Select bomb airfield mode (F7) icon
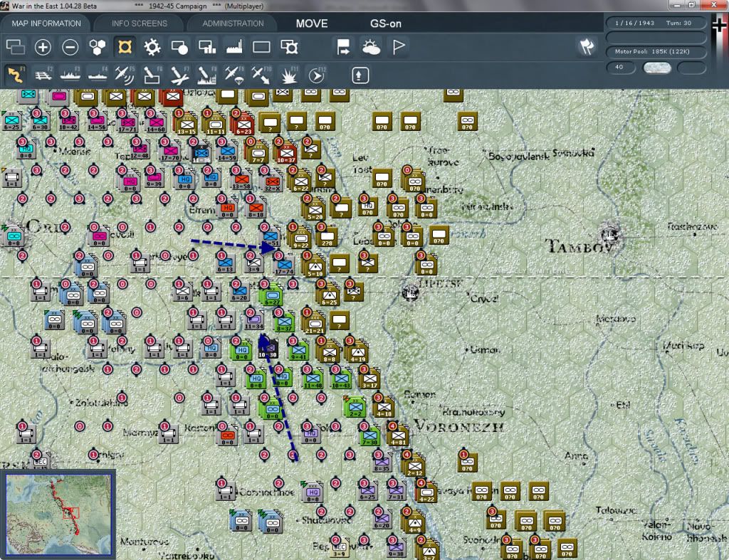 pos(179,75)
